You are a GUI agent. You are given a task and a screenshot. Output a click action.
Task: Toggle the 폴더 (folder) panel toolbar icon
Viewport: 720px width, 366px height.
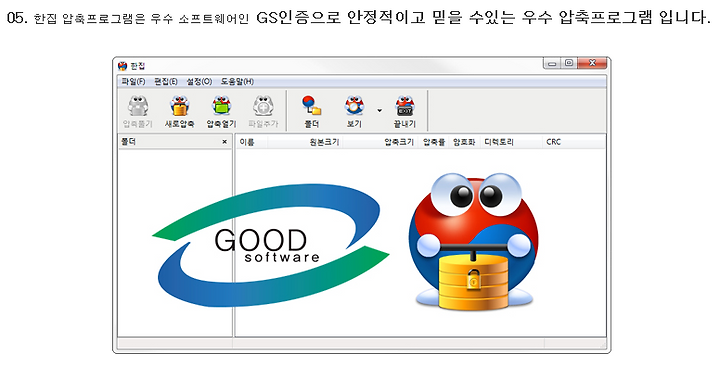312,112
